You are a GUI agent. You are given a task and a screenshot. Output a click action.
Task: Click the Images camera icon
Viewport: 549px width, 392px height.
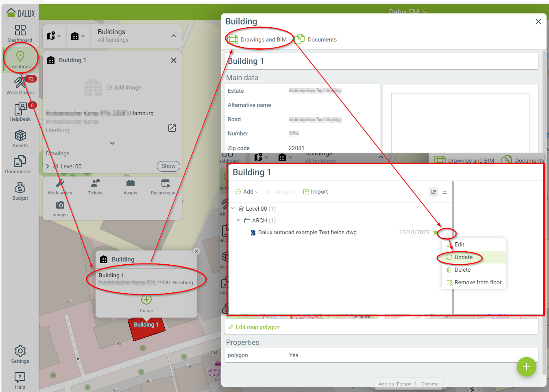tap(60, 205)
